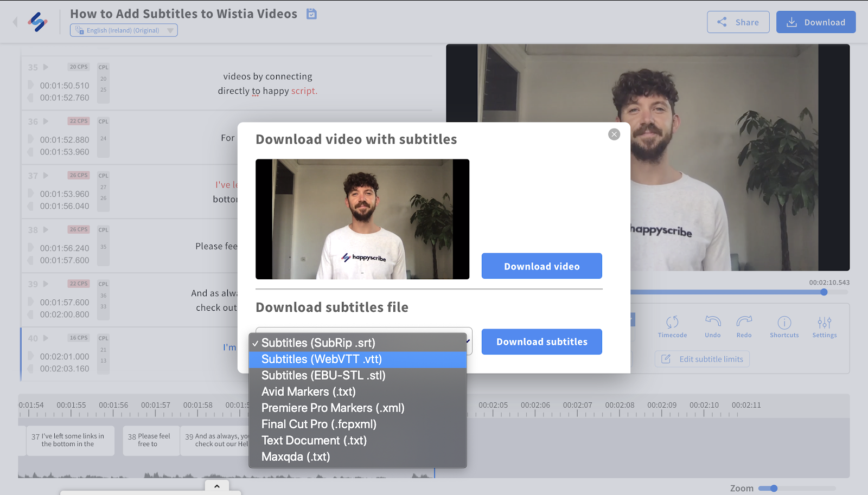The image size is (868, 495).
Task: Edit subtitle text 'directly to happy script.'
Action: click(x=267, y=91)
